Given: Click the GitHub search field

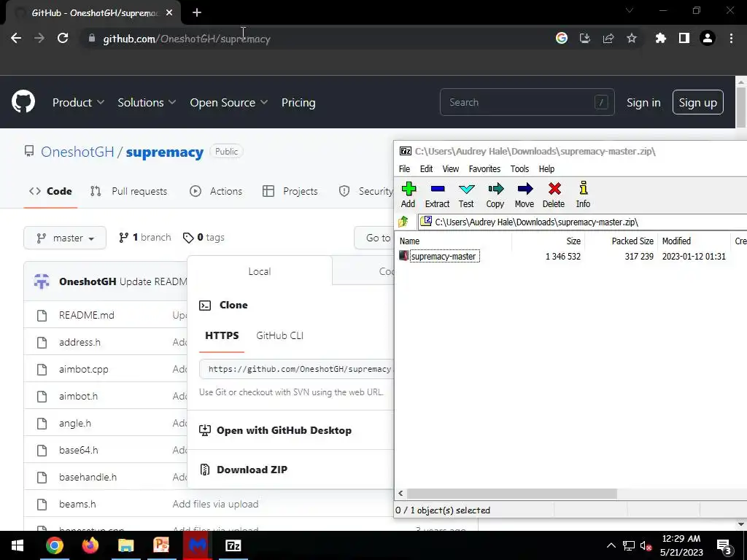Looking at the screenshot, I should tap(527, 102).
